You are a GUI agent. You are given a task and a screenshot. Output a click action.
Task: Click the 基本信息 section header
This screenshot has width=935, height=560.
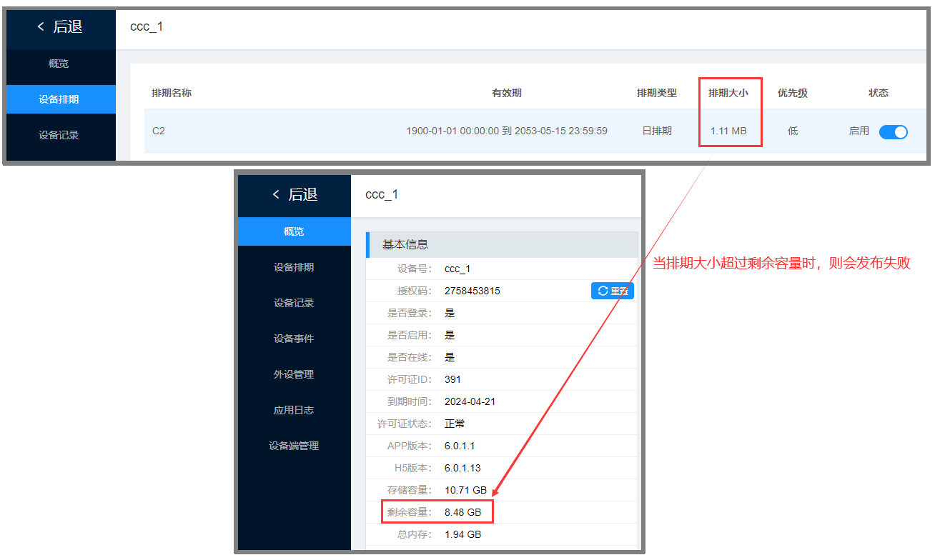point(502,244)
